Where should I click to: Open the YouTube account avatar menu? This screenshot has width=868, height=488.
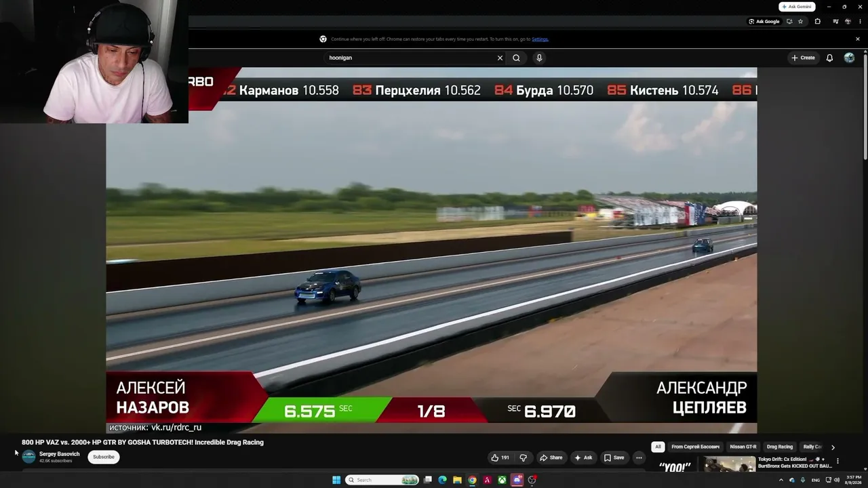pyautogui.click(x=849, y=58)
